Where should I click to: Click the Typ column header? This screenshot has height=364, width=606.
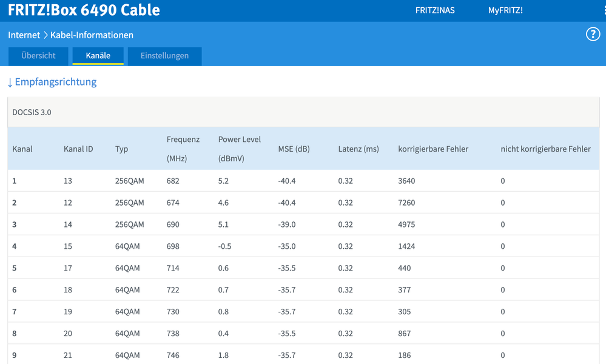point(121,149)
